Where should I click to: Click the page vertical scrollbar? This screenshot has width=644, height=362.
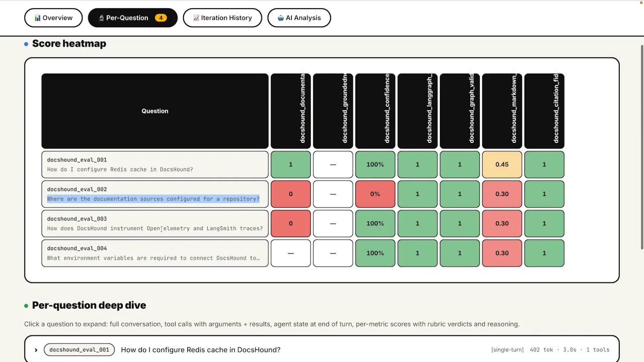pos(641,147)
